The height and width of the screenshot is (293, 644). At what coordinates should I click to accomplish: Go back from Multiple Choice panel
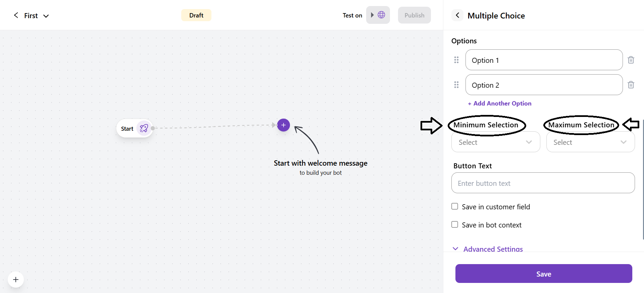(x=457, y=15)
